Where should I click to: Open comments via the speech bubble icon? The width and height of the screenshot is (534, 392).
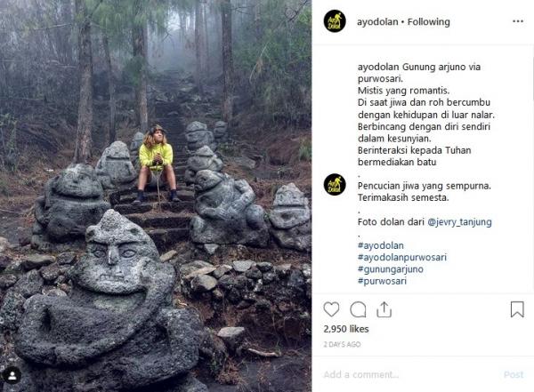coord(358,309)
